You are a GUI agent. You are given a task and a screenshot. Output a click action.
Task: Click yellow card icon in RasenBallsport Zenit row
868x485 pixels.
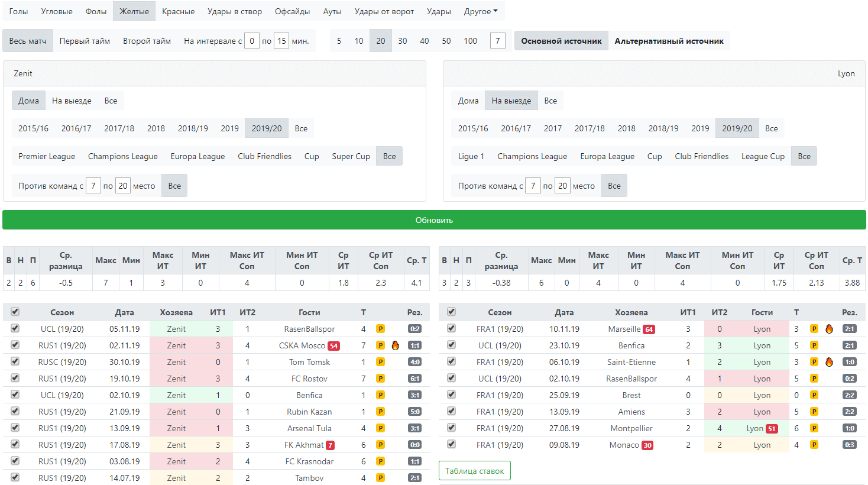[381, 329]
